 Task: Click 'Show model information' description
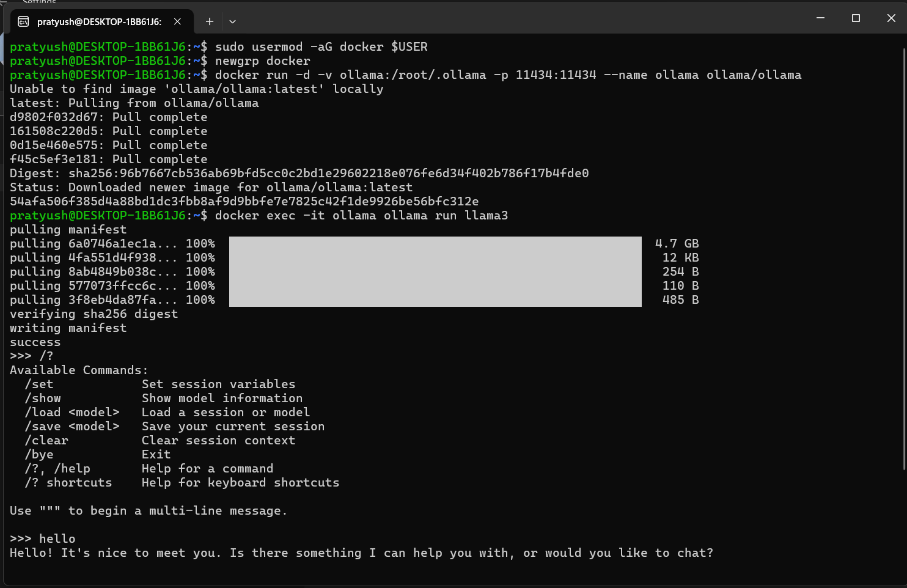pyautogui.click(x=222, y=399)
